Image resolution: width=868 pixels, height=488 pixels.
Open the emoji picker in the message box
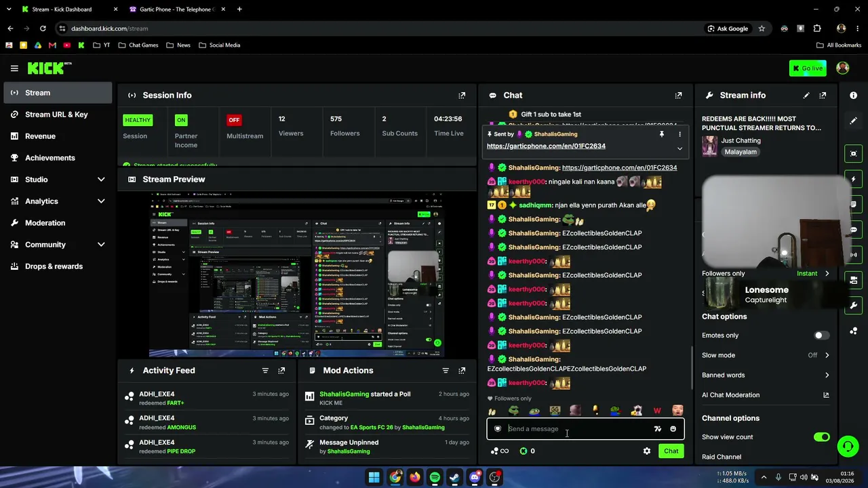tap(673, 429)
